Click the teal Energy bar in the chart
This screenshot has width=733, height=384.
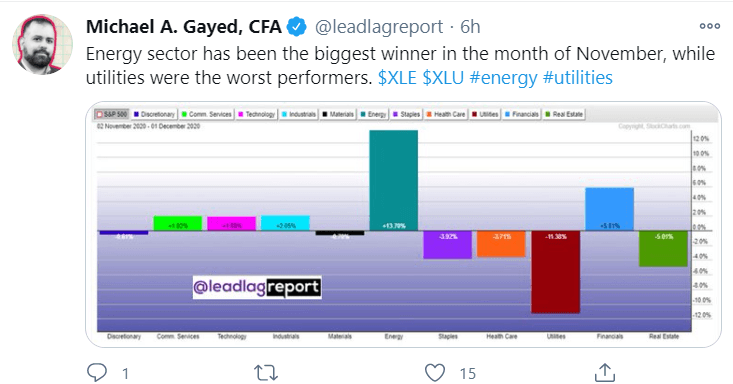coord(394,181)
